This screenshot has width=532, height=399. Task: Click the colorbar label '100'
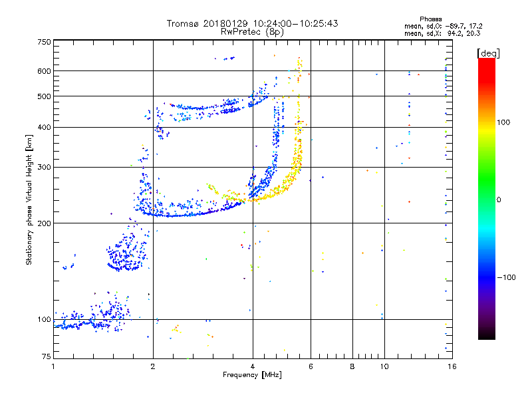503,122
